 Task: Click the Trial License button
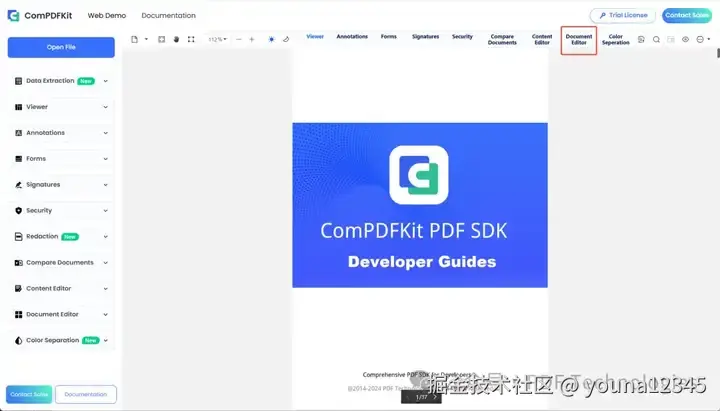(x=623, y=16)
